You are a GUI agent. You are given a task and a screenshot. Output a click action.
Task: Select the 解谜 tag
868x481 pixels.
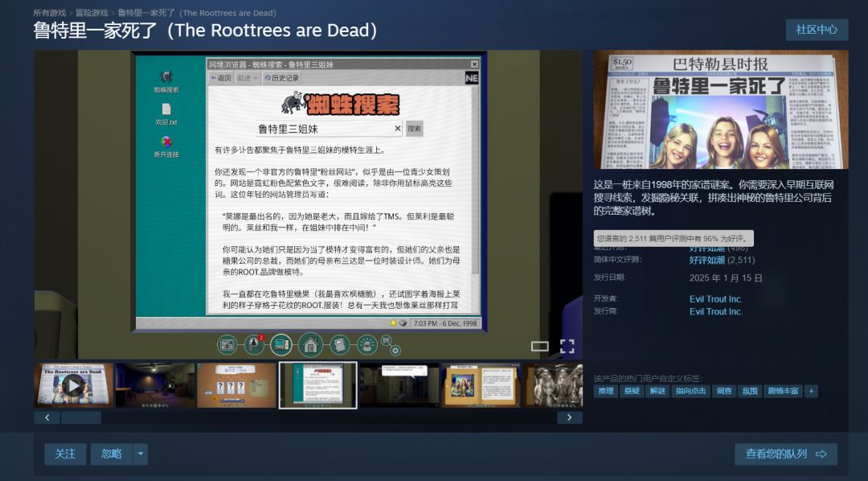coord(657,391)
